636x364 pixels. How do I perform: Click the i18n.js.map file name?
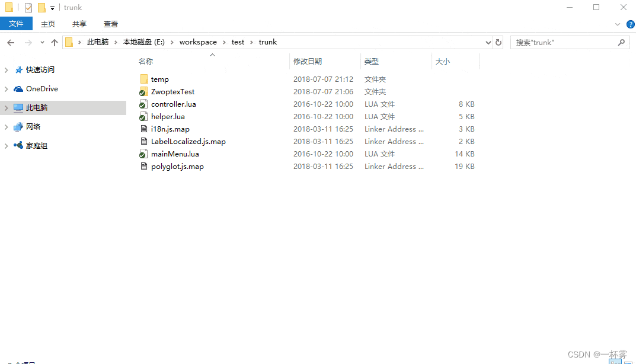(170, 129)
